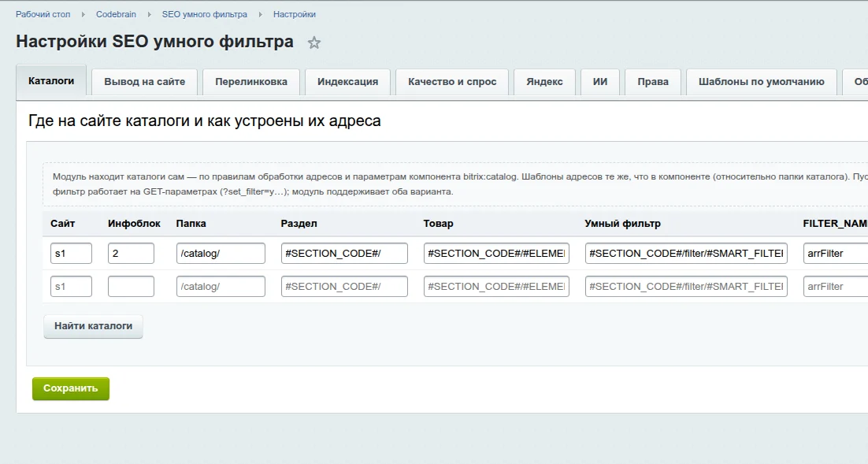868x464 pixels.
Task: Focus the empty second row FILTER_NAME field
Action: (x=836, y=286)
